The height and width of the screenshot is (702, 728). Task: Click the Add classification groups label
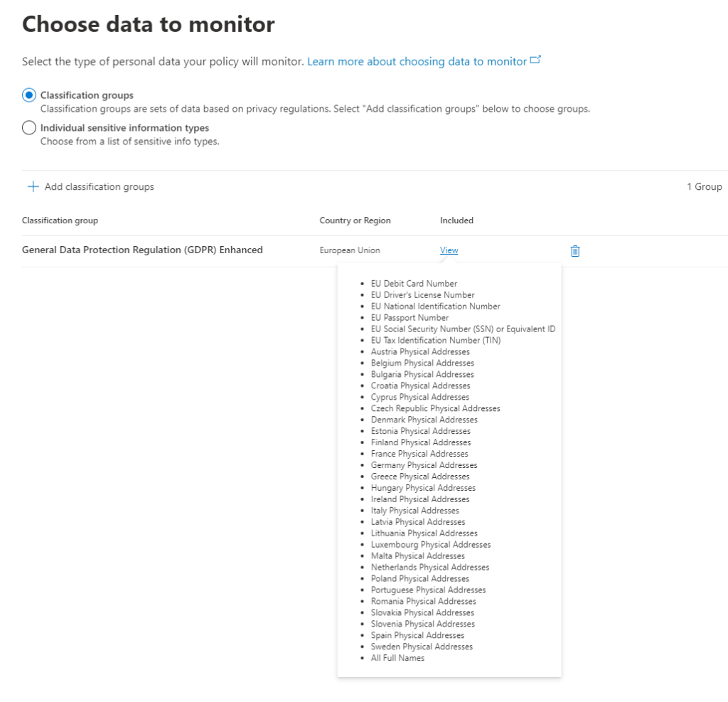[99, 187]
